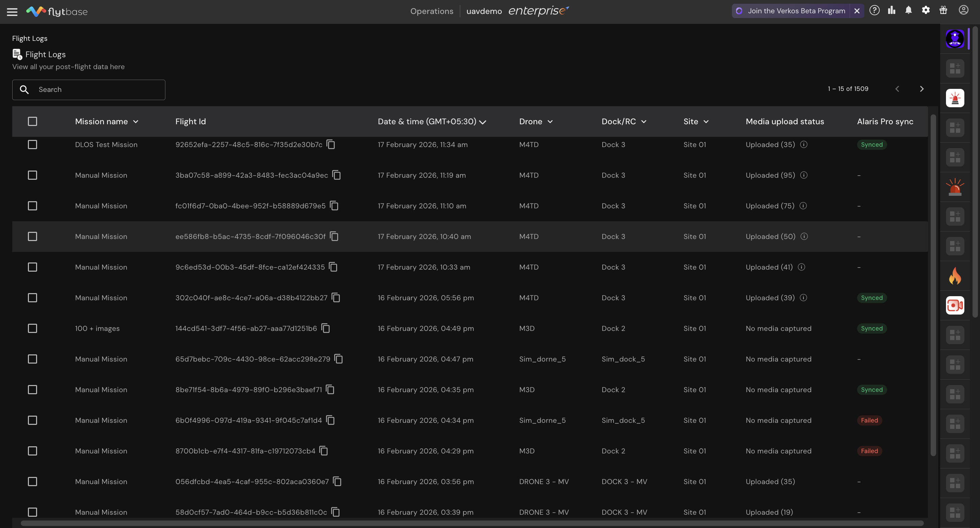
Task: Open the settings gear icon
Action: click(x=926, y=10)
